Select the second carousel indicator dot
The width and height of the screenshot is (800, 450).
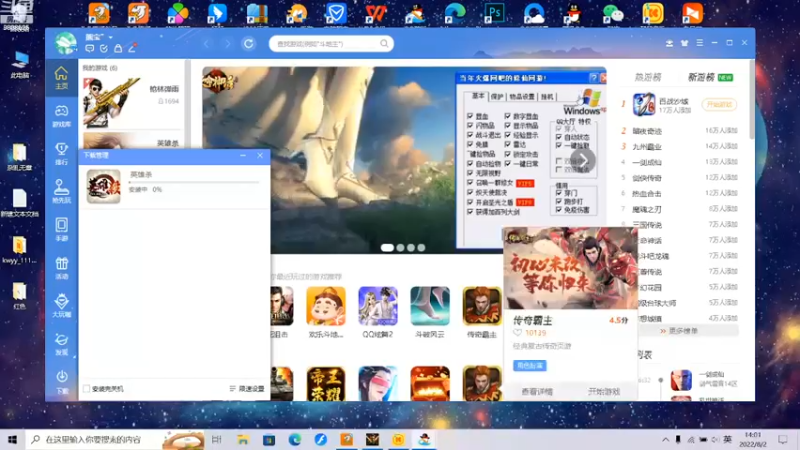401,247
